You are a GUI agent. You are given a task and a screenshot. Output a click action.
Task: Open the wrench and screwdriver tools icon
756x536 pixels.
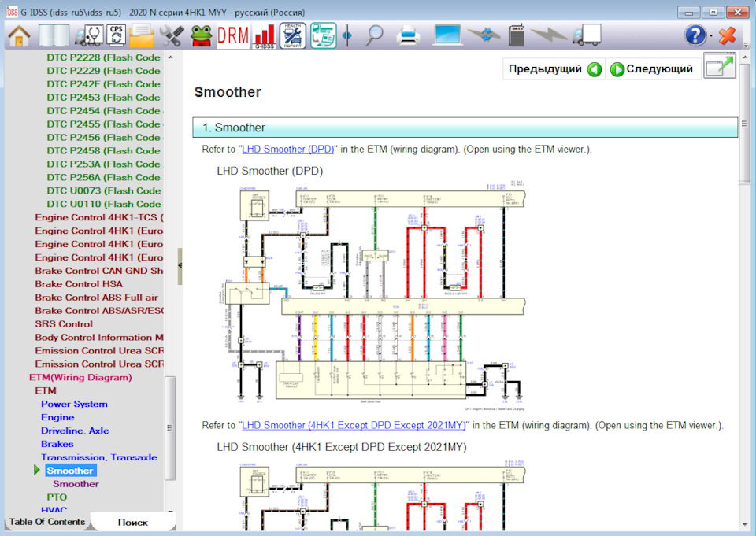[171, 35]
